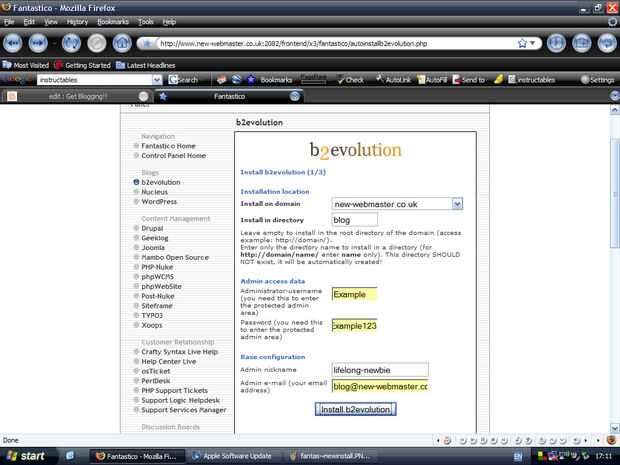The width and height of the screenshot is (620, 465).
Task: Open the History menu
Action: (78, 22)
